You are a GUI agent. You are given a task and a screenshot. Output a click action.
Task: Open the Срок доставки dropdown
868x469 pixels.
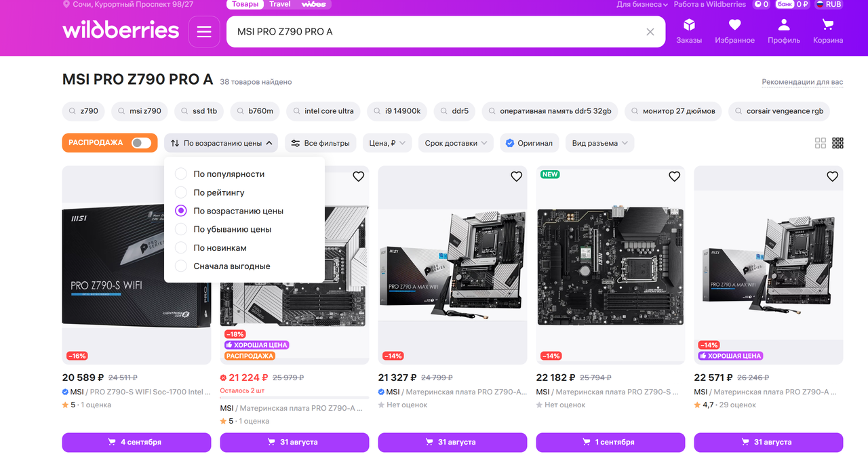pyautogui.click(x=456, y=143)
